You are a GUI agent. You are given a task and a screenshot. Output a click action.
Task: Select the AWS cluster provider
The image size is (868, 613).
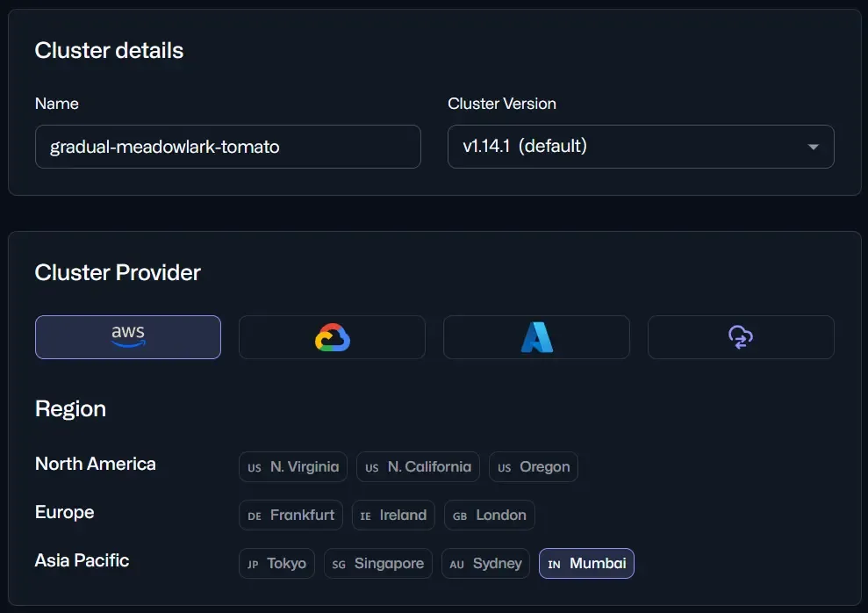pyautogui.click(x=128, y=337)
